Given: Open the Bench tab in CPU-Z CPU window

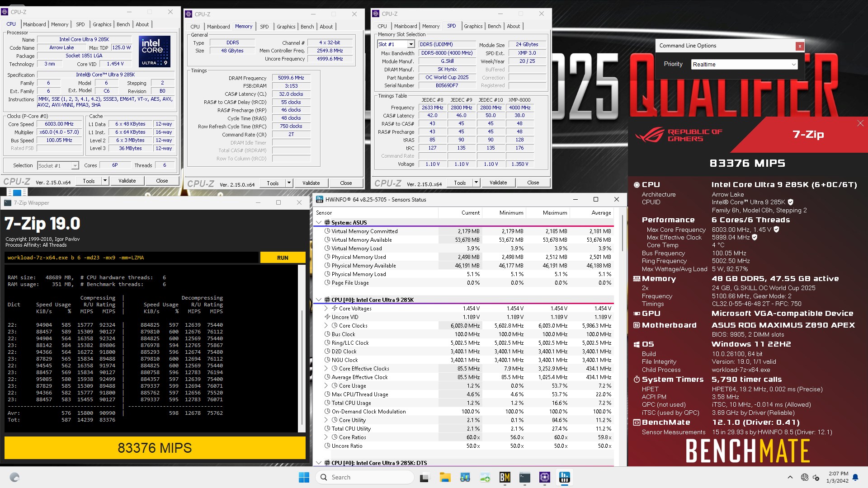Looking at the screenshot, I should [x=123, y=24].
